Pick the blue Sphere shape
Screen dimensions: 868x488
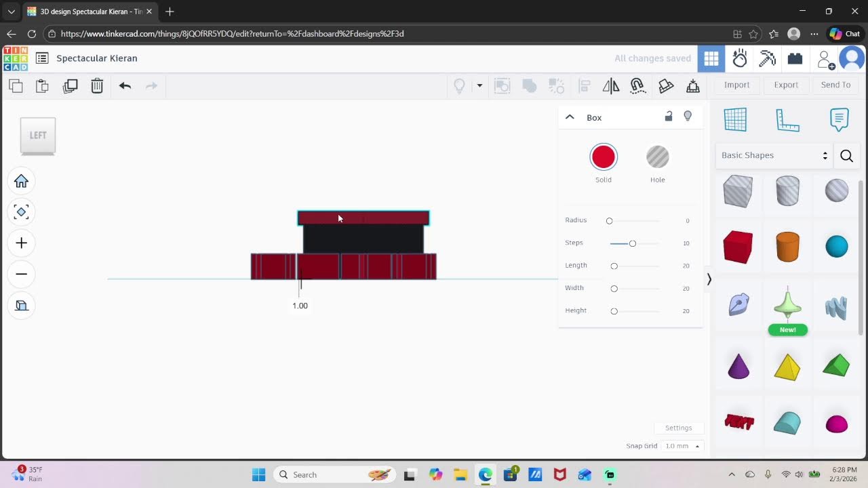point(837,247)
